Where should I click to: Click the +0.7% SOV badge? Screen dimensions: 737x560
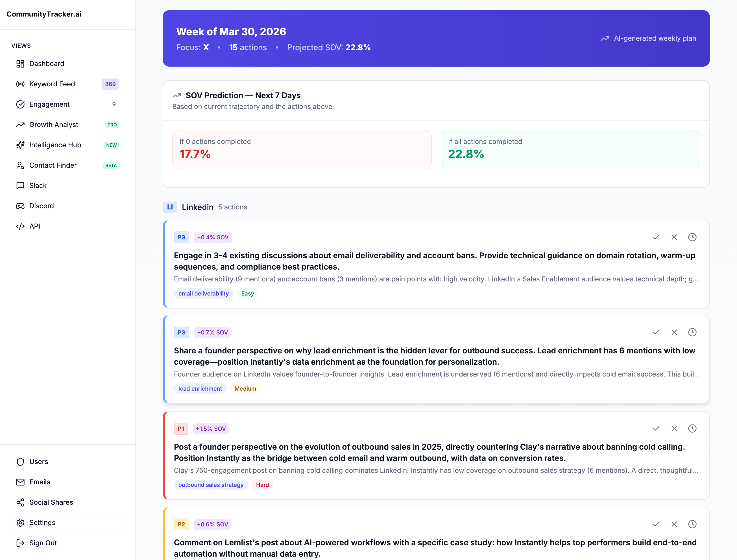(x=212, y=332)
